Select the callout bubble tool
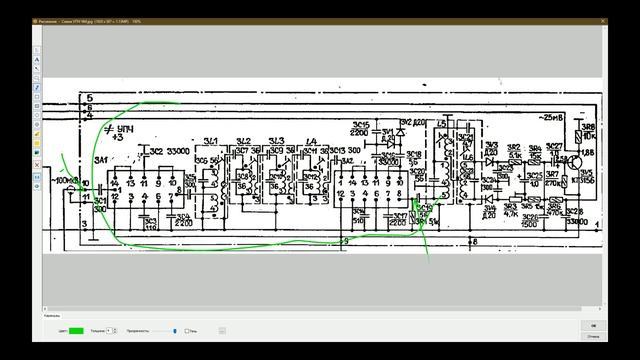This screenshot has width=640, height=360. point(37,78)
